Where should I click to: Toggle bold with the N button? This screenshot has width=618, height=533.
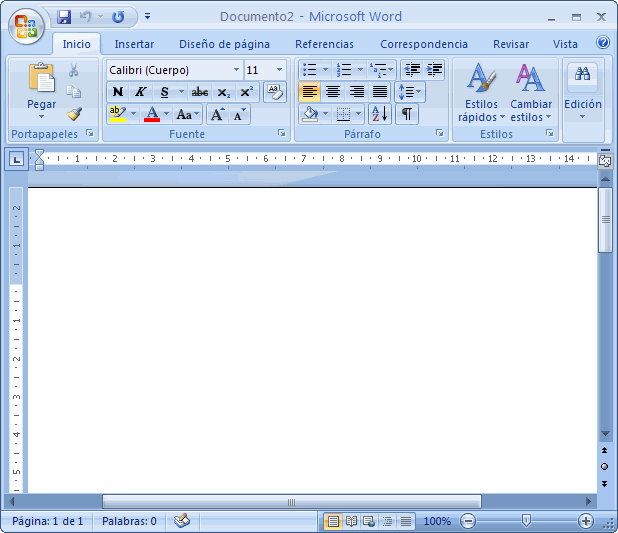tap(117, 92)
